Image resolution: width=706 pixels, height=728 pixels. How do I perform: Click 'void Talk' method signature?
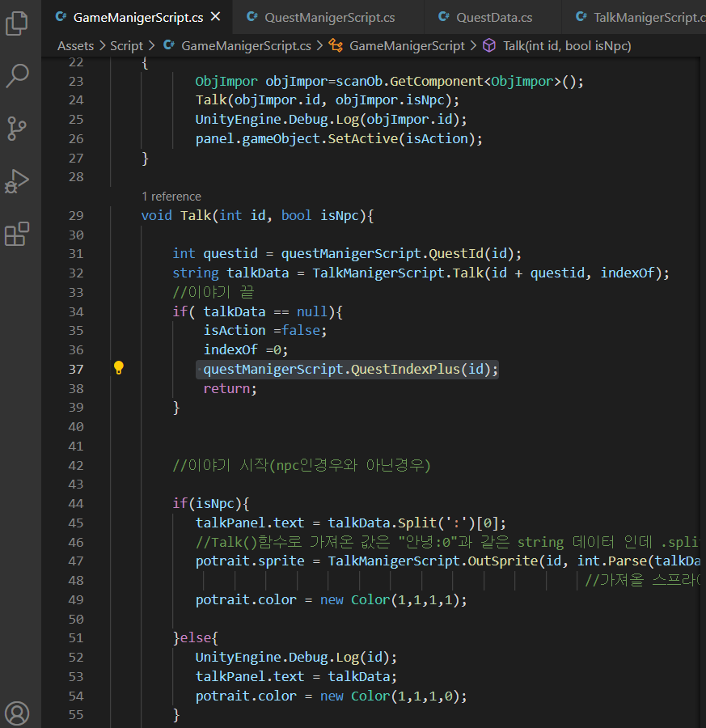pyautogui.click(x=258, y=215)
